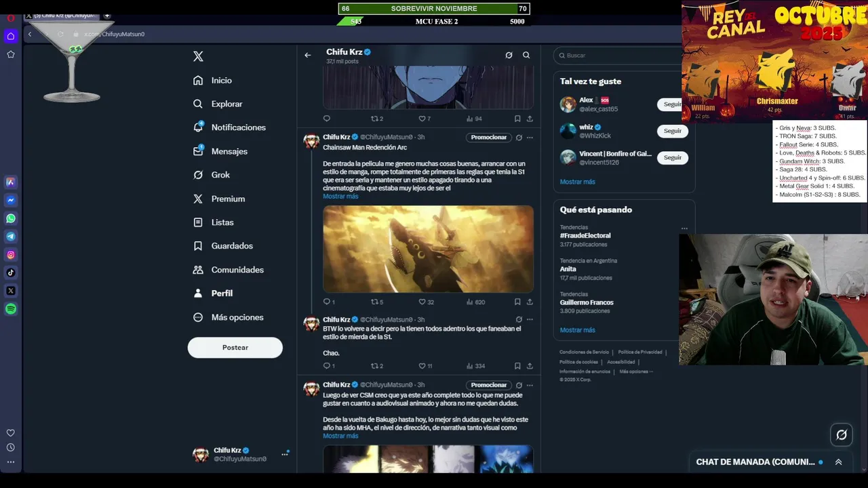Expand the Chat de Manada panel

click(838, 462)
